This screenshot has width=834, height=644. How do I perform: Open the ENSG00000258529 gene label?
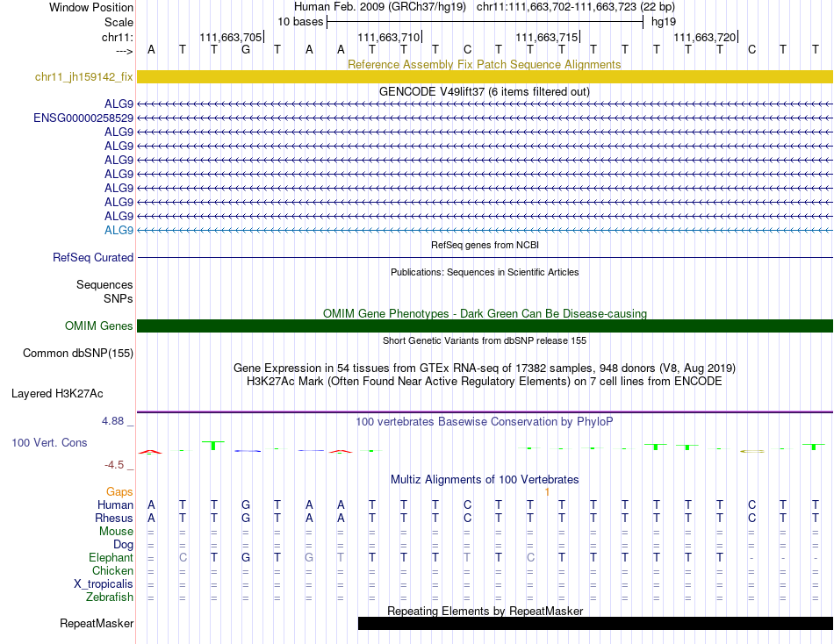coord(83,118)
